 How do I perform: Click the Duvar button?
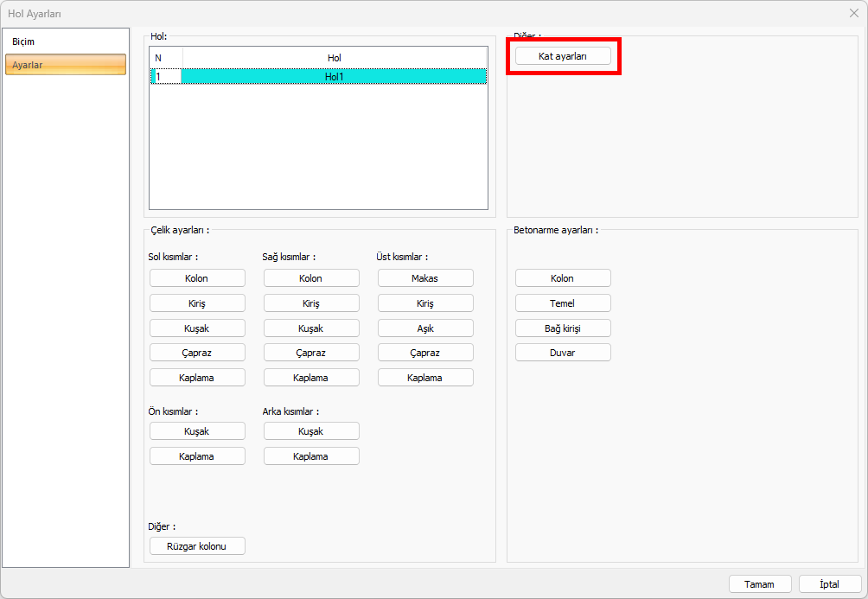point(562,353)
